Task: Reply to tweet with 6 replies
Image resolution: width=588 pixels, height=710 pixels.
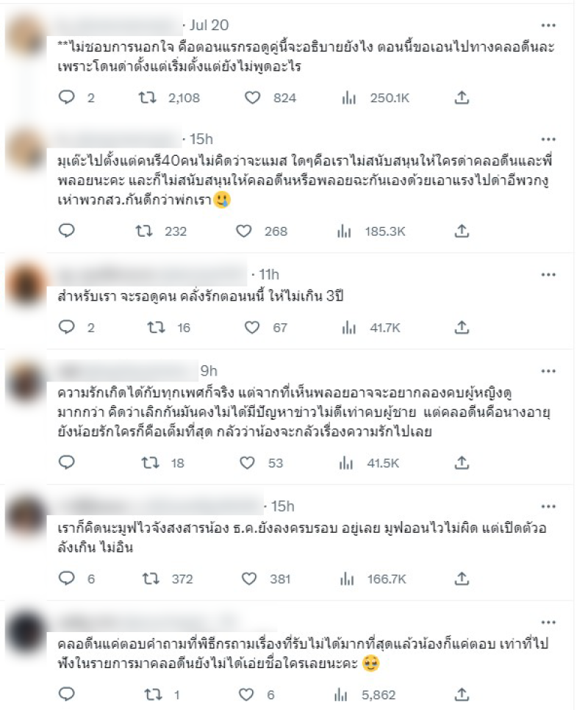Action: (67, 578)
